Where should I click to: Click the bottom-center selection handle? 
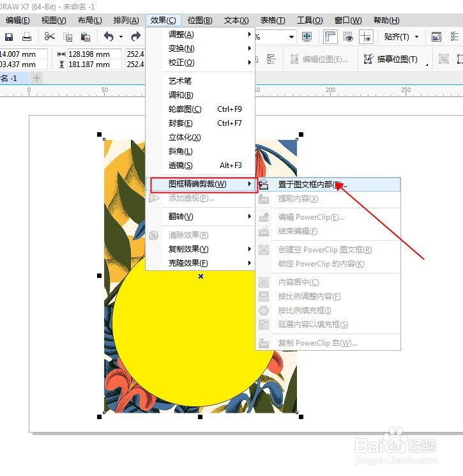(x=201, y=417)
